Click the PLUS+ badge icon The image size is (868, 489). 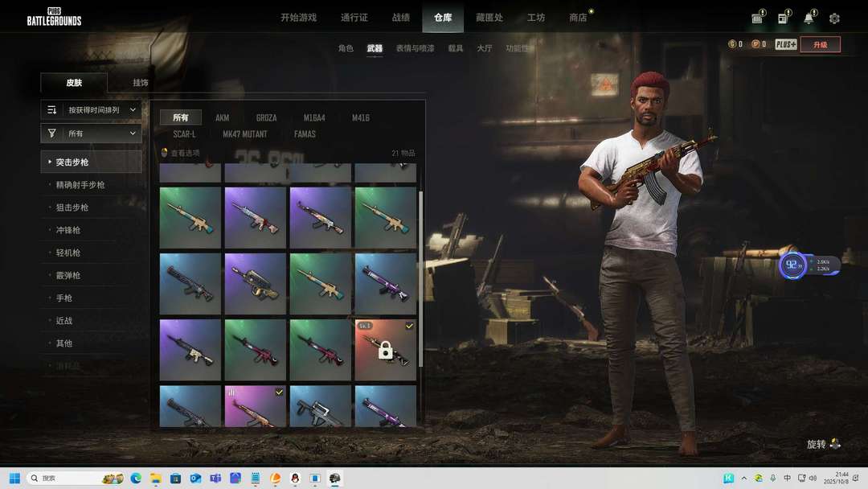786,44
